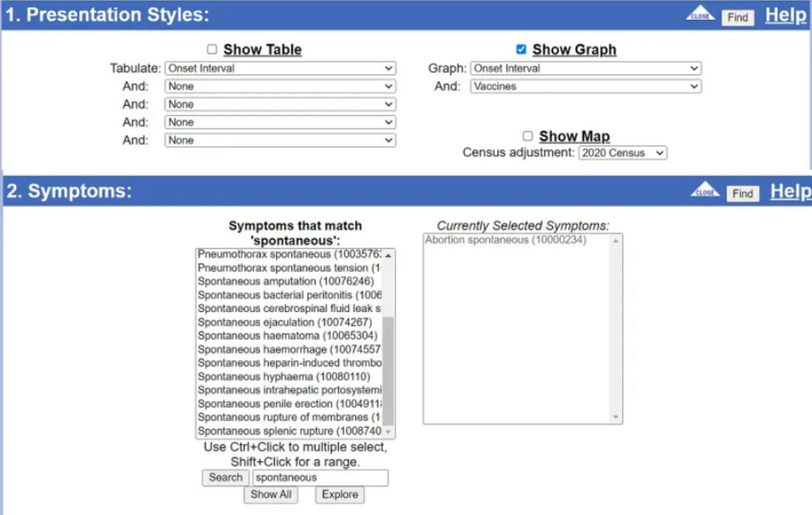The width and height of the screenshot is (812, 515).
Task: Select Spontaneous haemorrhage in symptoms list
Action: coord(288,350)
